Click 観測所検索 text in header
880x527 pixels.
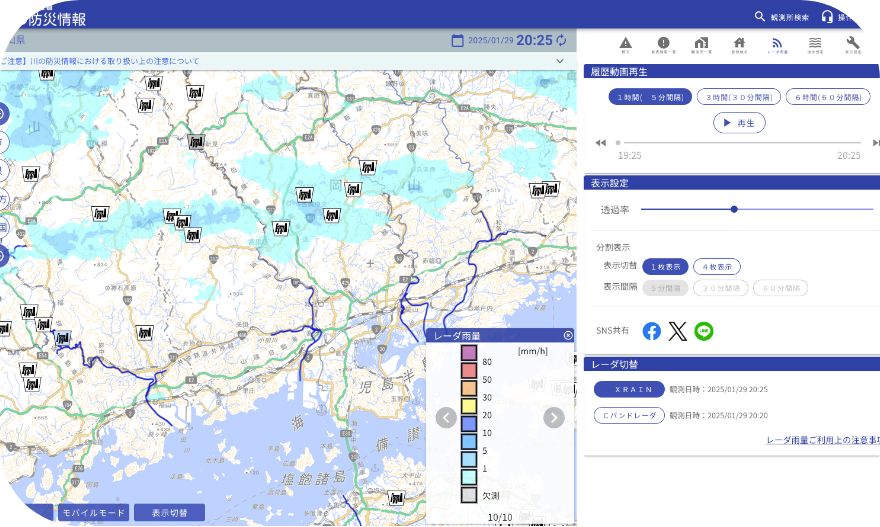[789, 17]
